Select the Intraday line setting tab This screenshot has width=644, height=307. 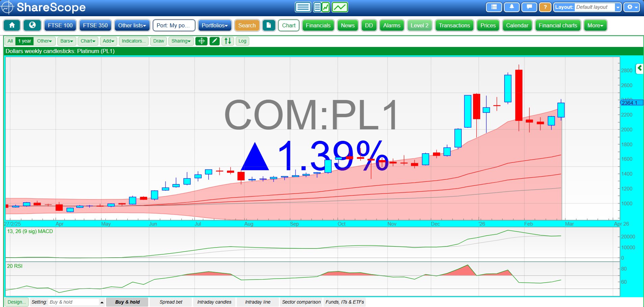[x=258, y=302]
